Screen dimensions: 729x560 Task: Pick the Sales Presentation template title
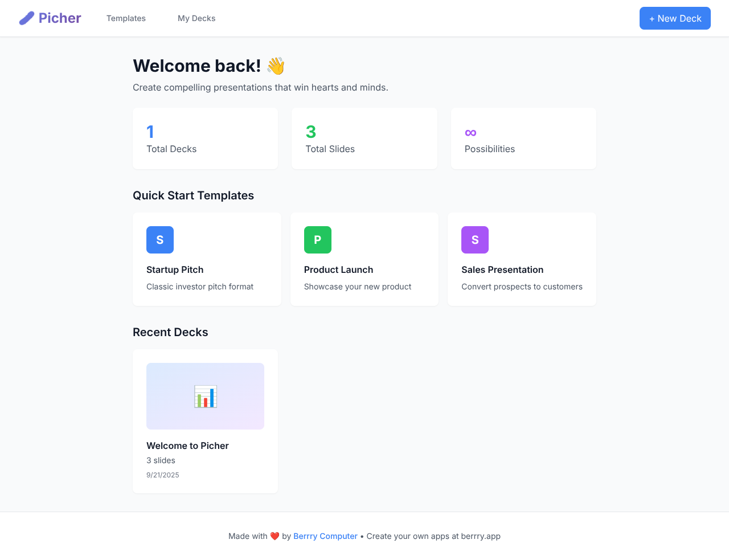[502, 269]
